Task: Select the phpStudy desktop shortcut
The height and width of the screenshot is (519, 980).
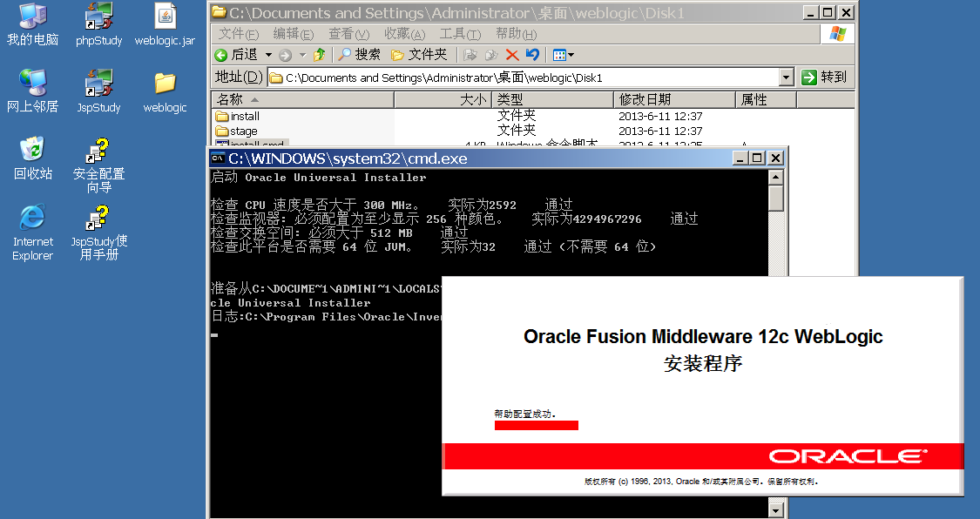Action: click(x=98, y=25)
